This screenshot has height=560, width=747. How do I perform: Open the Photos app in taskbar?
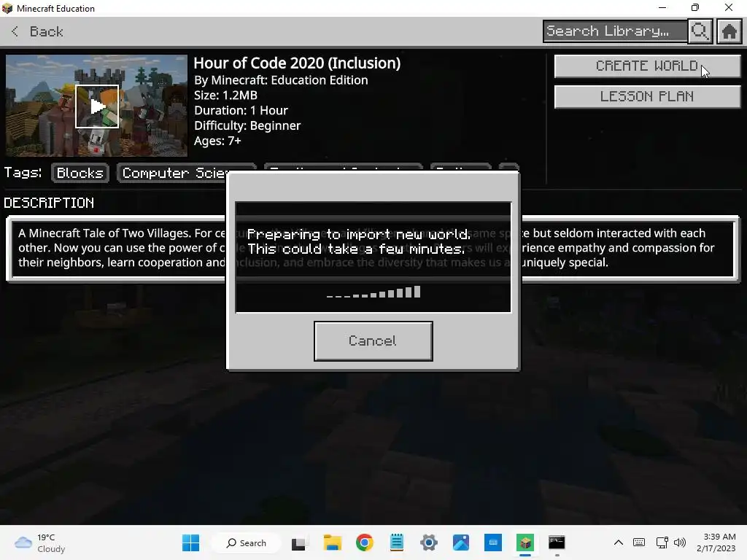[x=461, y=542]
